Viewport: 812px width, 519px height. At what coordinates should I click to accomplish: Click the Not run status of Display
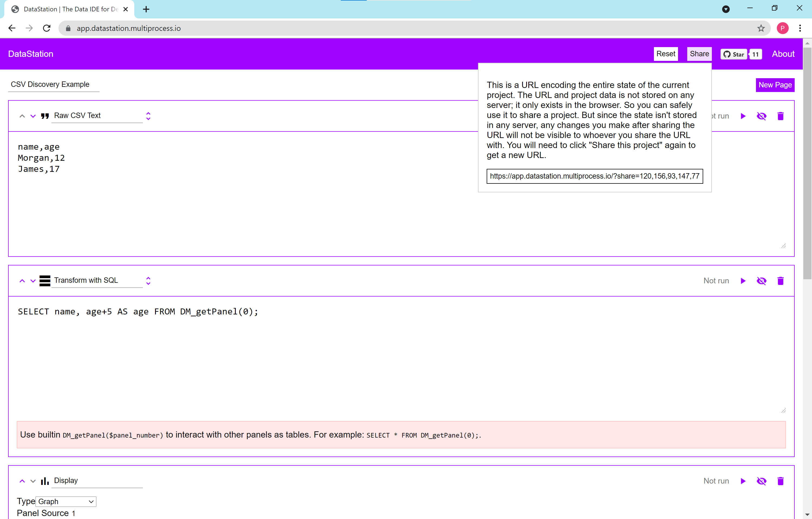(716, 481)
